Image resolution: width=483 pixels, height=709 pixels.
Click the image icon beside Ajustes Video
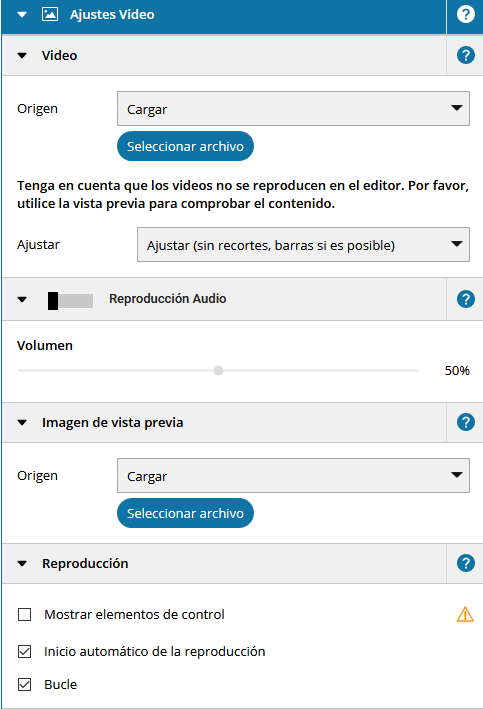pos(50,14)
